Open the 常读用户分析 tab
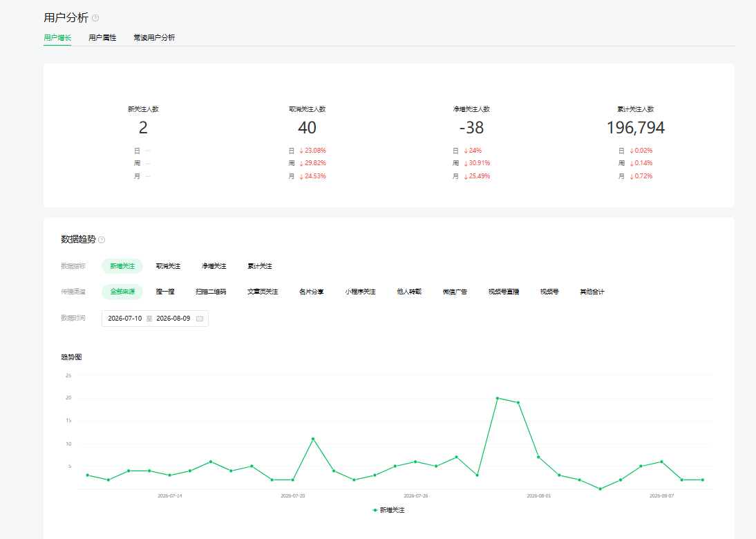 click(x=154, y=37)
